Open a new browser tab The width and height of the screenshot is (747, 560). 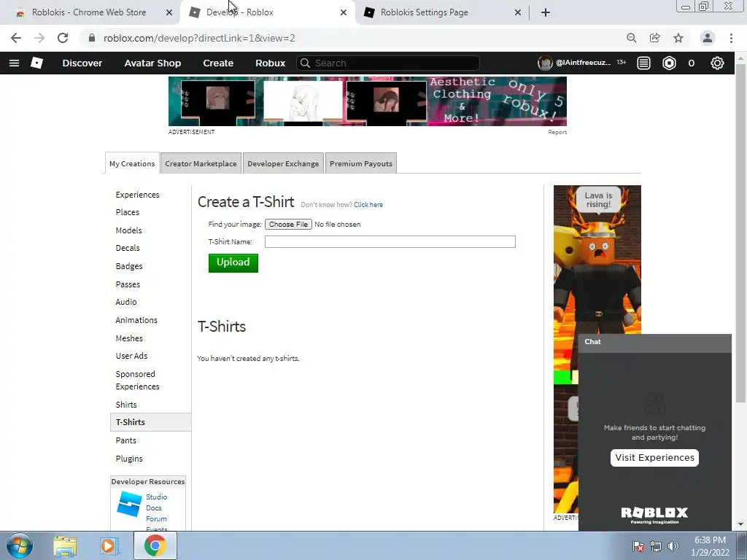click(546, 12)
